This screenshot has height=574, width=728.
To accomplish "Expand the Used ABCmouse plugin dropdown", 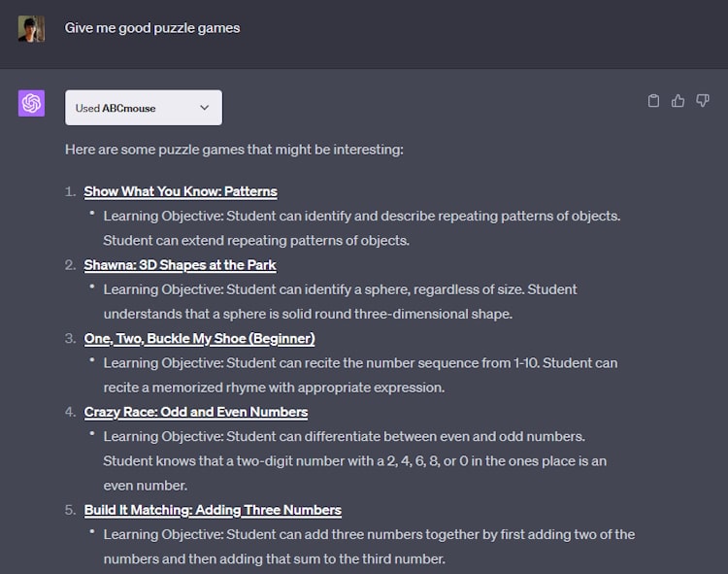I will (x=144, y=108).
